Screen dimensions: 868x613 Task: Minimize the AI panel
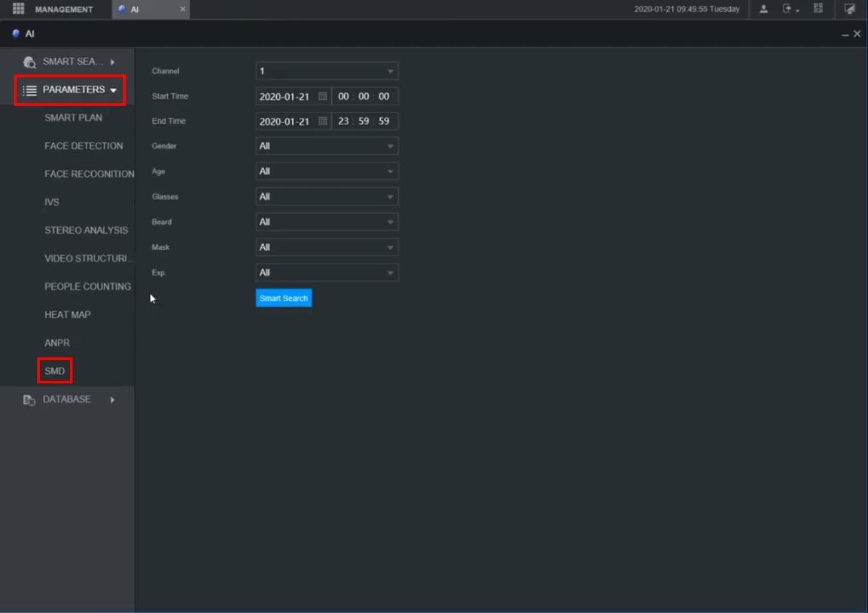[x=845, y=34]
